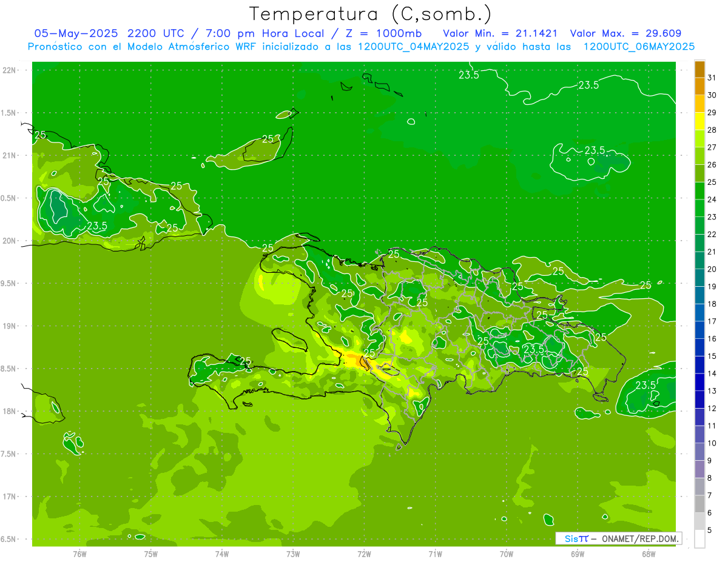Click the '17N' latitude axis label

point(9,497)
